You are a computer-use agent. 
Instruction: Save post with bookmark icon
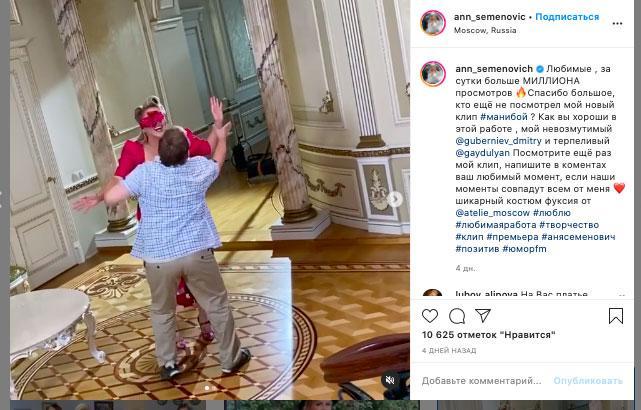(616, 316)
